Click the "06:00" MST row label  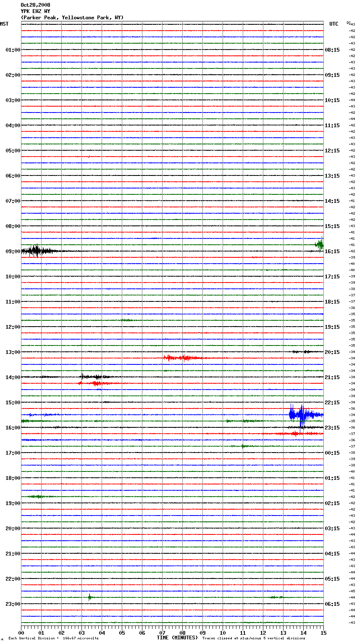(x=13, y=176)
